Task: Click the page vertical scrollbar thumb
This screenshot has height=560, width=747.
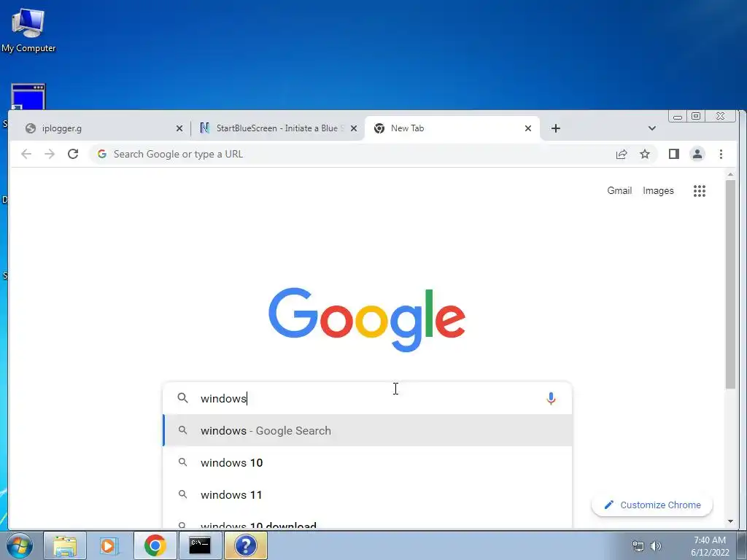Action: pyautogui.click(x=730, y=284)
